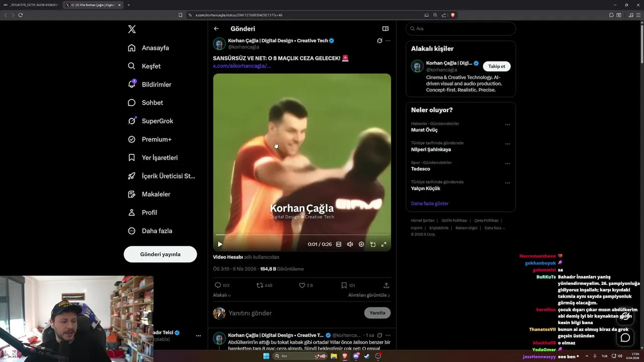Image resolution: width=644 pixels, height=362 pixels.
Task: Open the Alakalı sort dropdown
Action: [222, 295]
